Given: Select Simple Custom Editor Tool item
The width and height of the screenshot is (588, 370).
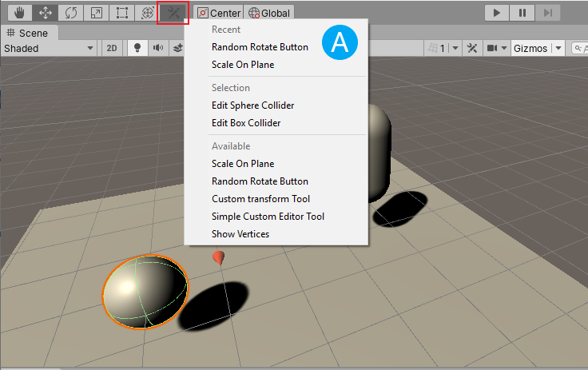Looking at the screenshot, I should [268, 217].
